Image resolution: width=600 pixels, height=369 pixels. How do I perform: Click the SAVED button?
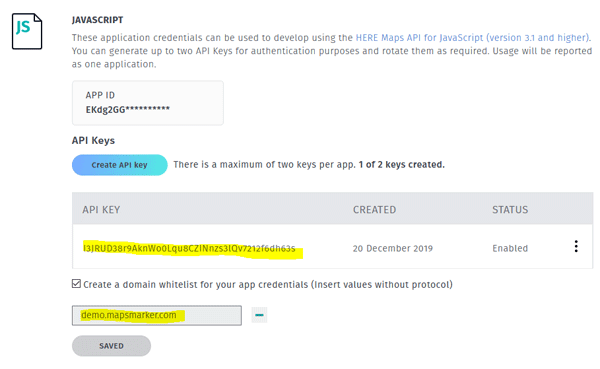pos(111,346)
